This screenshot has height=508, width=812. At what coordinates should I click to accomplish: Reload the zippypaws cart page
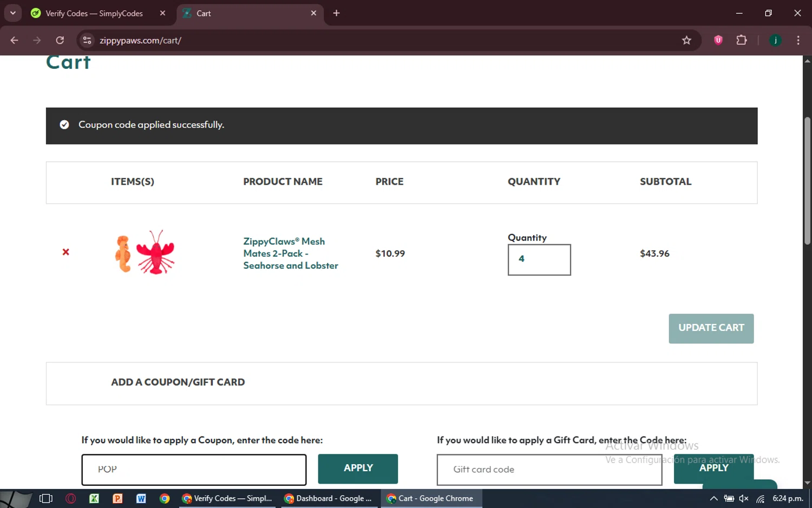60,40
